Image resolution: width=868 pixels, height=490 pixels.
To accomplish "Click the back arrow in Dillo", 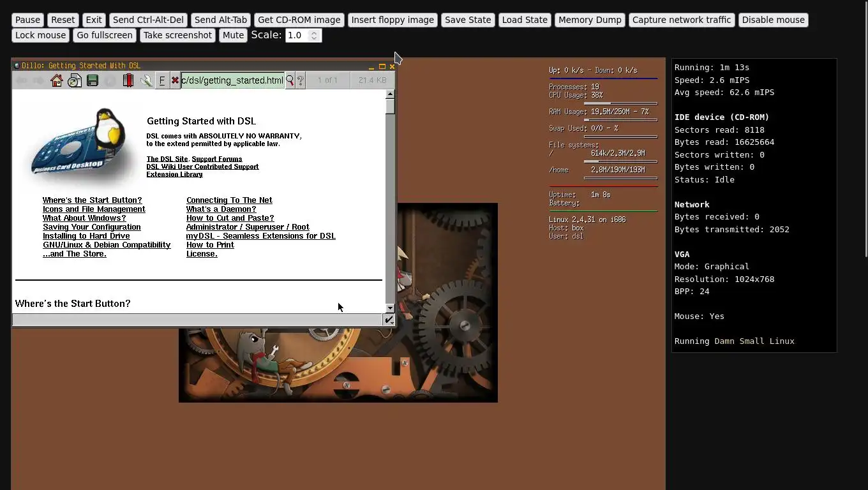I will 21,80.
